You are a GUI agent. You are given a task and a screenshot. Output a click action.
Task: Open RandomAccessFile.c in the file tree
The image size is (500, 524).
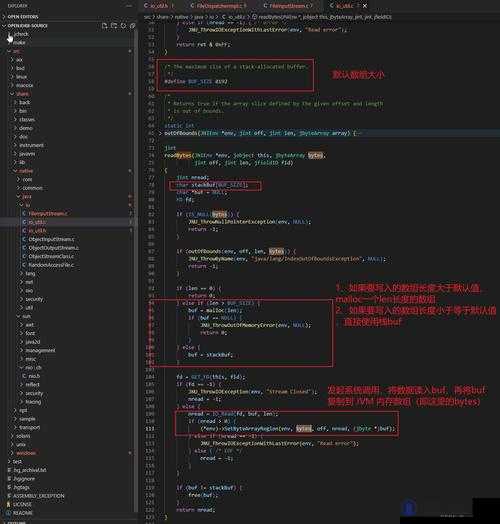[48, 265]
